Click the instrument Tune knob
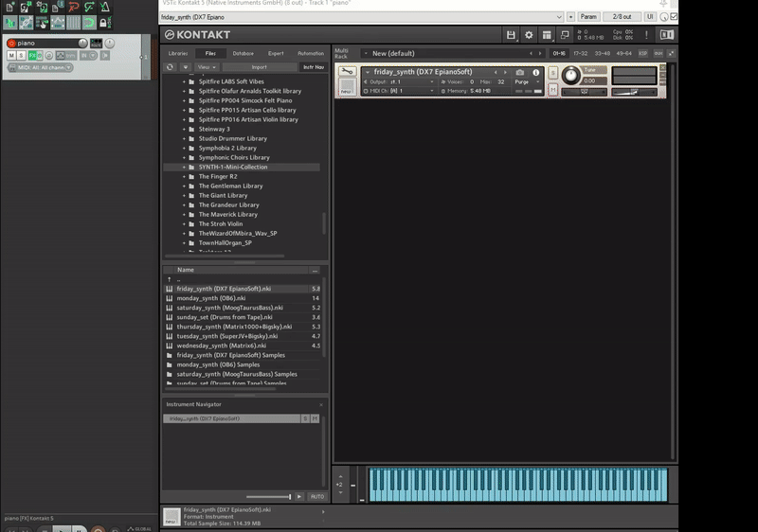This screenshot has height=532, width=758. 571,76
